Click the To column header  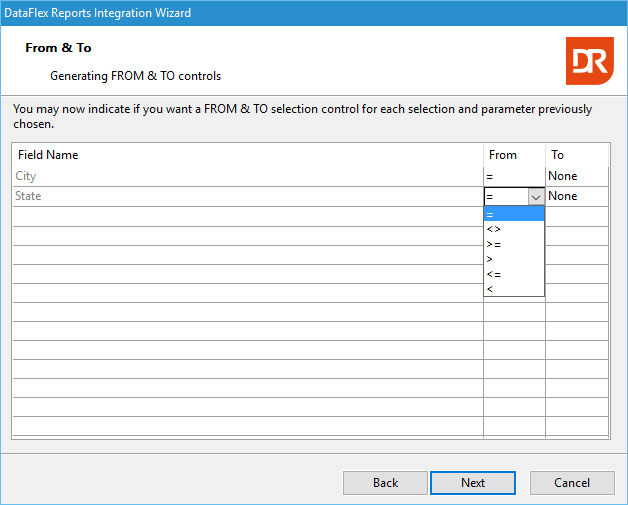click(x=577, y=155)
